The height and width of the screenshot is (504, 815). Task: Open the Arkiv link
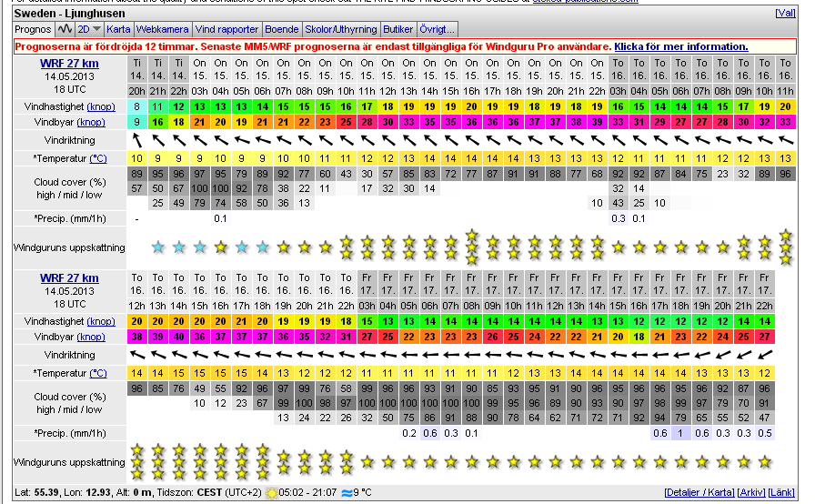click(751, 493)
